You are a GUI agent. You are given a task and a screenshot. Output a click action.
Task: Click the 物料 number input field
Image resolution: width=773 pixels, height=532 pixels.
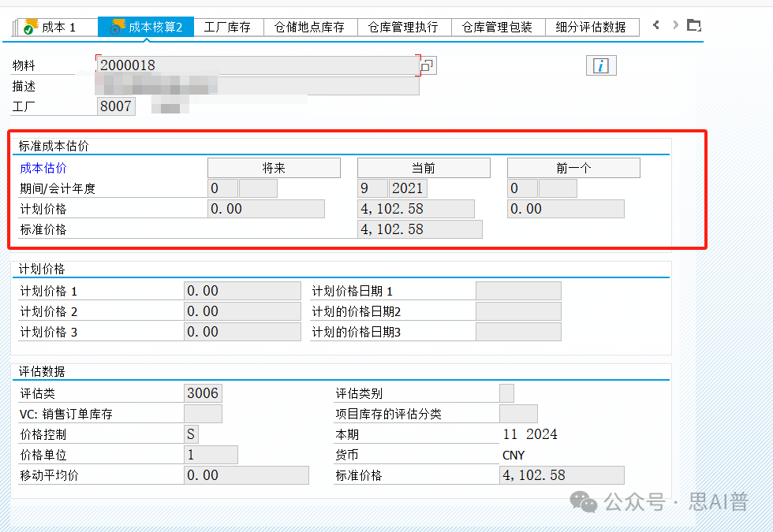[x=256, y=65]
